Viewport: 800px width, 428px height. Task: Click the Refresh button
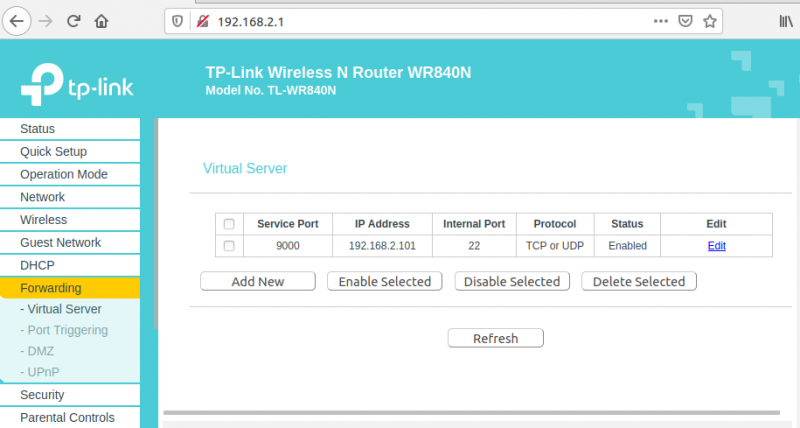[495, 338]
